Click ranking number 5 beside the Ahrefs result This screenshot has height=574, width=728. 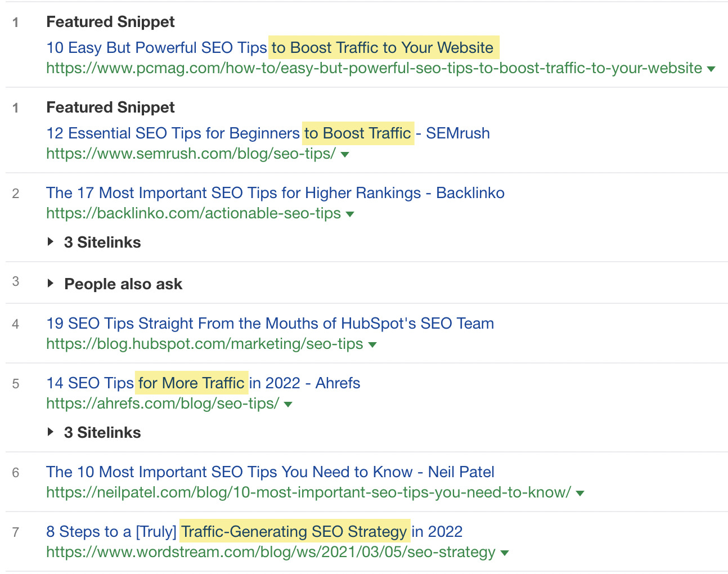[x=15, y=383]
